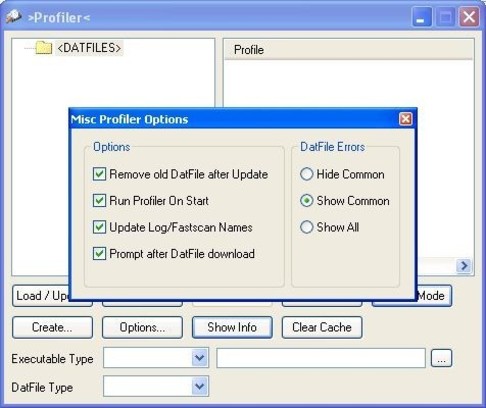Click the Clear Cache button
This screenshot has height=408, width=486.
pyautogui.click(x=322, y=327)
